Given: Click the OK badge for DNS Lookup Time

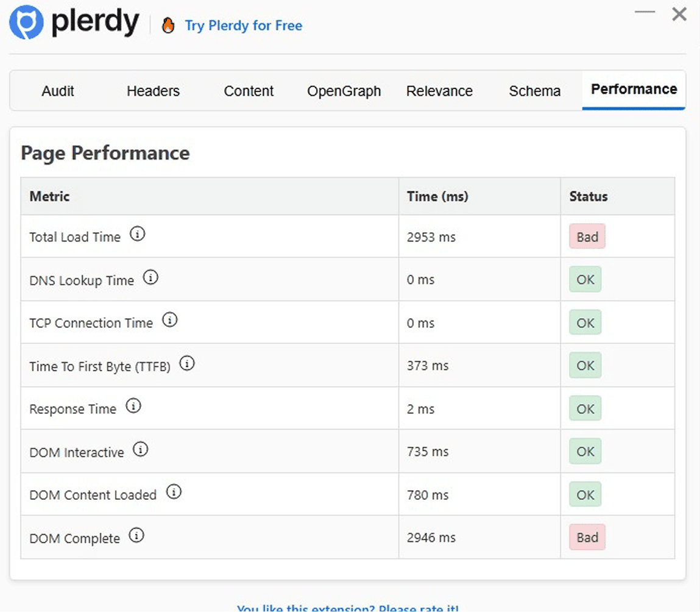Looking at the screenshot, I should pyautogui.click(x=585, y=280).
